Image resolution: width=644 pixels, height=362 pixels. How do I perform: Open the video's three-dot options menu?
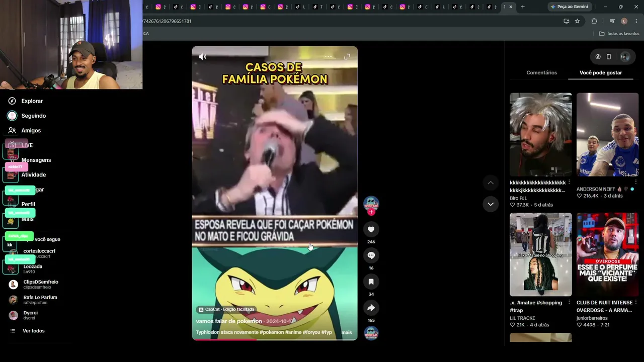pos(328,57)
